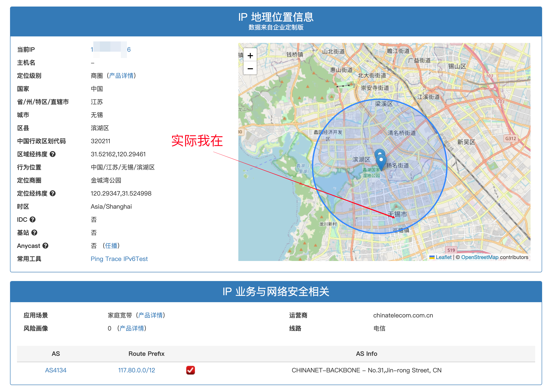Zoom out on the map

click(x=250, y=69)
